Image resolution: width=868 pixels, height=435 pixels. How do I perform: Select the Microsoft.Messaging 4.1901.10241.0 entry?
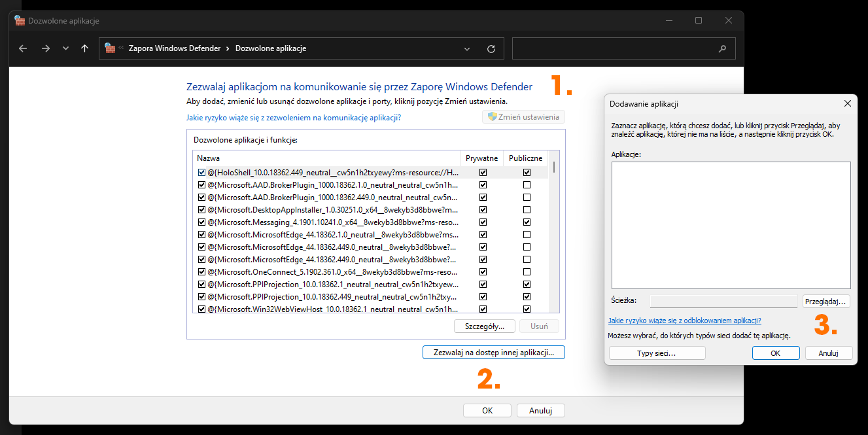334,222
